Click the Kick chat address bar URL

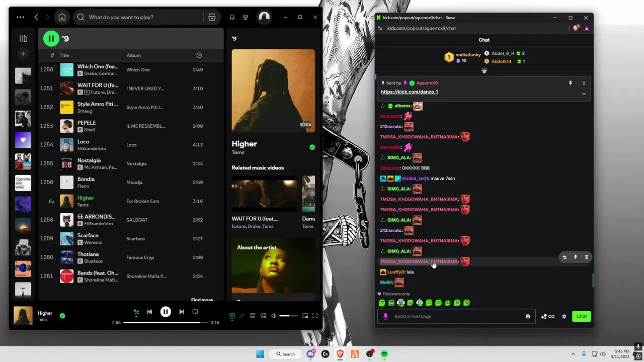tap(422, 28)
